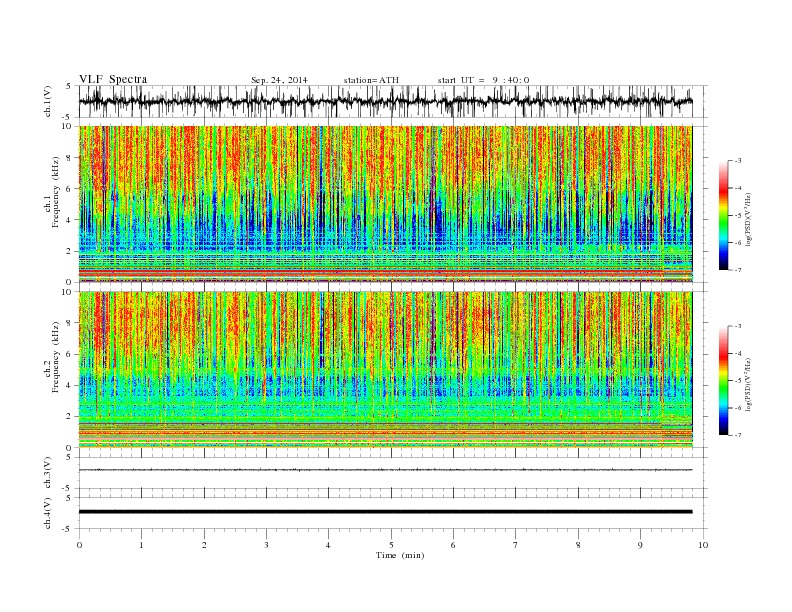Click the thick black ch.4 waveform trace
The width and height of the screenshot is (792, 612).
click(x=385, y=512)
